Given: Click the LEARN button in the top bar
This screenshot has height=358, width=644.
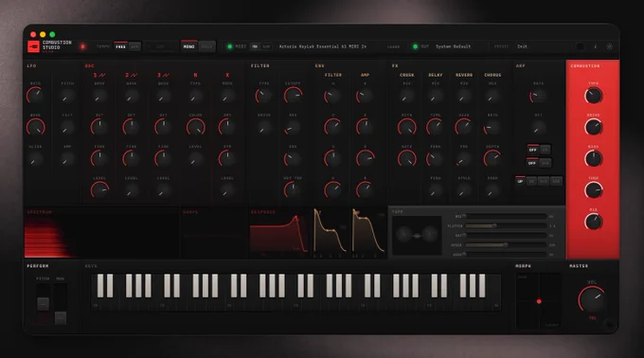Looking at the screenshot, I should [393, 46].
